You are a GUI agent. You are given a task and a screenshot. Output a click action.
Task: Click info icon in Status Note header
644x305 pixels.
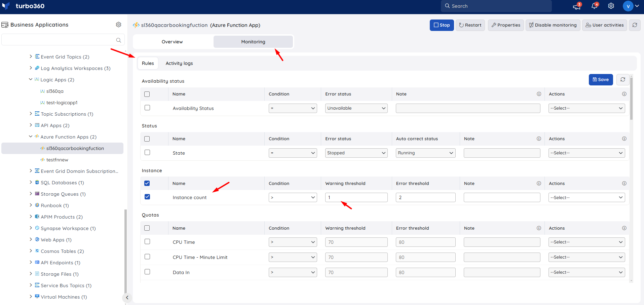click(x=539, y=139)
